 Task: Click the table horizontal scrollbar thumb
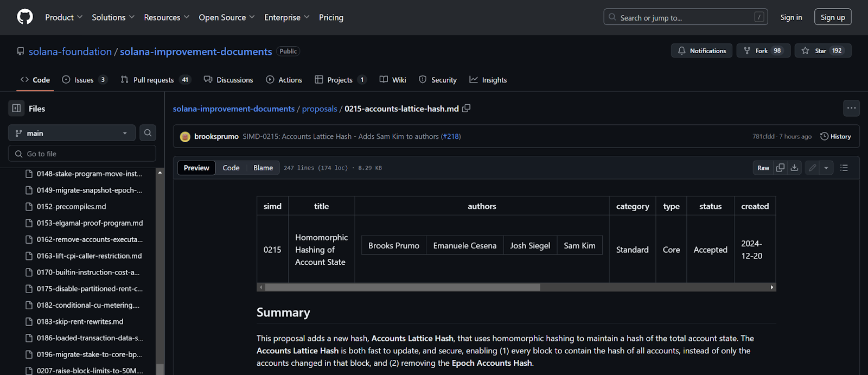403,287
